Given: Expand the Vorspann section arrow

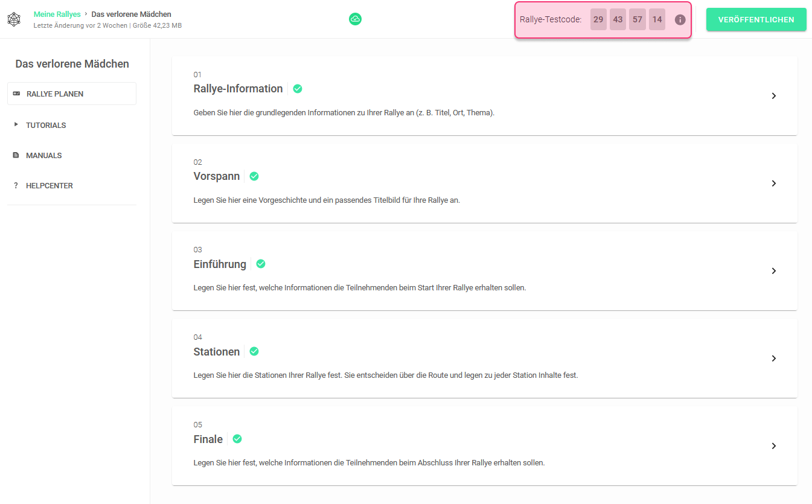Looking at the screenshot, I should click(774, 183).
